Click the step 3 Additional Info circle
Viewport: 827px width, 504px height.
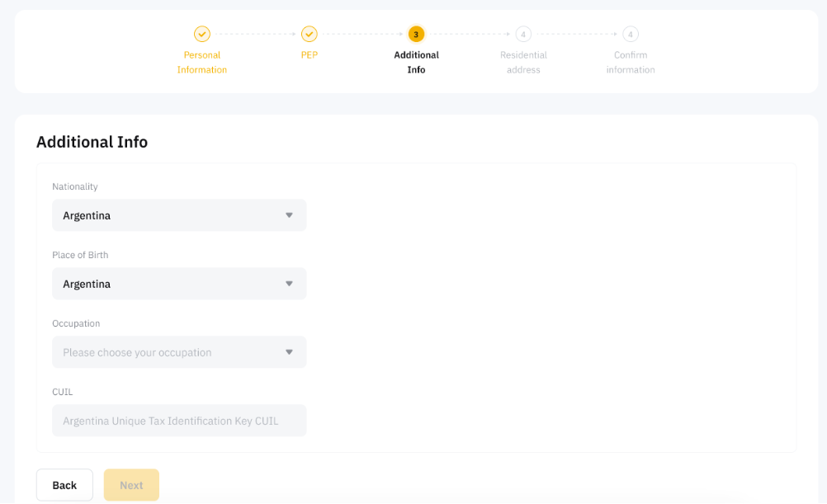click(417, 34)
